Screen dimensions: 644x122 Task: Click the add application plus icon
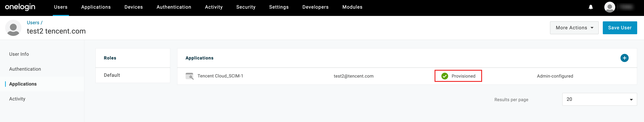click(x=624, y=58)
